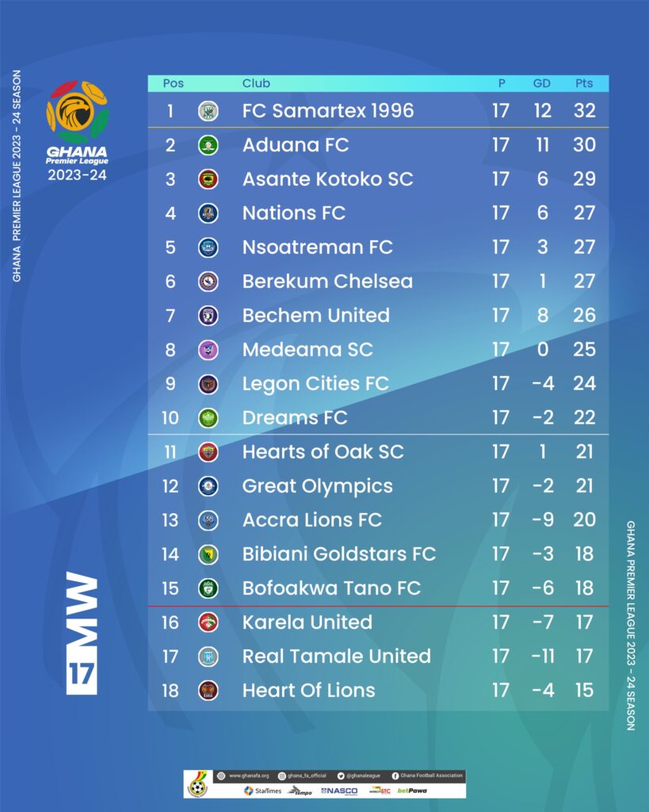649x812 pixels.
Task: Select the Dreams FC green badge
Action: click(x=208, y=418)
